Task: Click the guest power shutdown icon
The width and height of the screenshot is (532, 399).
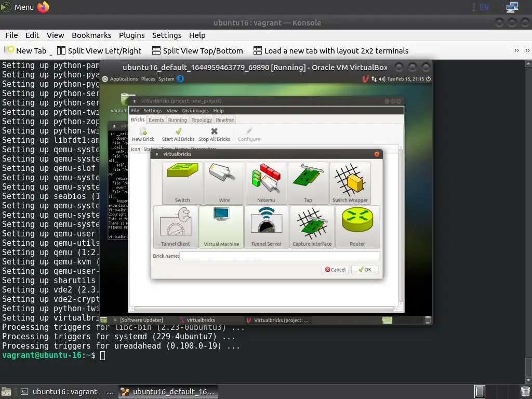Action: point(428,79)
